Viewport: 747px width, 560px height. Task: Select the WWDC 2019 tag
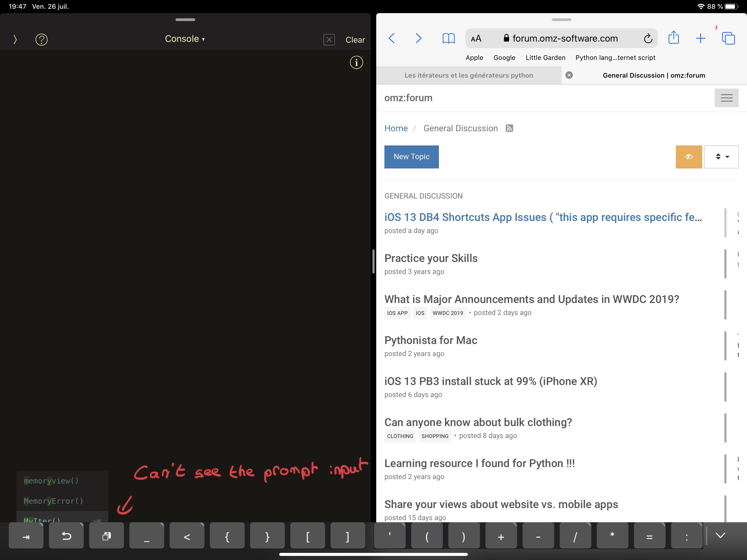pos(448,313)
